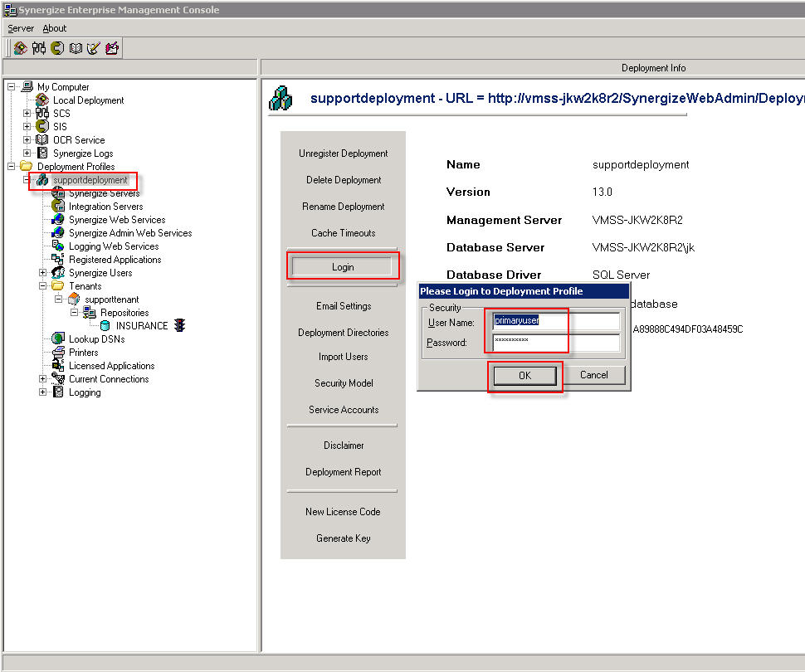Collapse the Tenants folder node
Screen dimensions: 805x672
[42, 286]
